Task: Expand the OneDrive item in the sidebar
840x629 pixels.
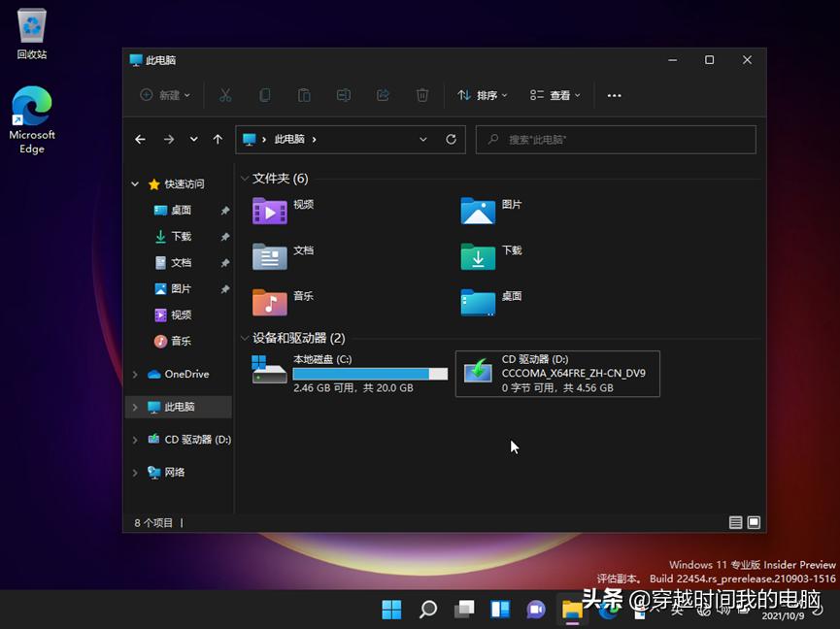Action: coord(134,374)
